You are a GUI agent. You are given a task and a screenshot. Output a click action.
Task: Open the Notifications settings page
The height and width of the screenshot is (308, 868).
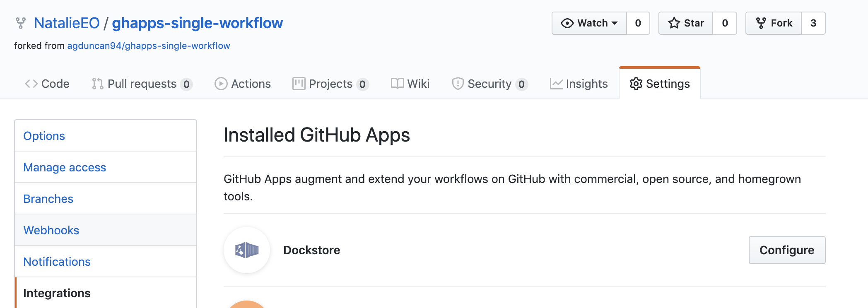pyautogui.click(x=106, y=262)
